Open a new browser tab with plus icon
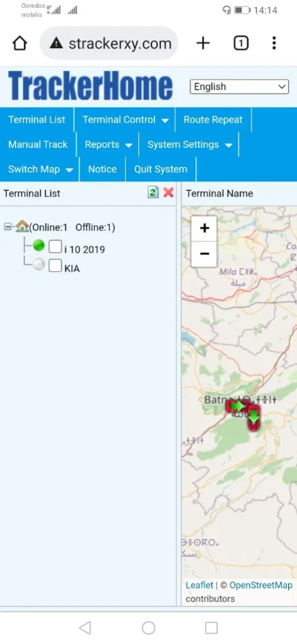The width and height of the screenshot is (297, 644). pyautogui.click(x=203, y=43)
